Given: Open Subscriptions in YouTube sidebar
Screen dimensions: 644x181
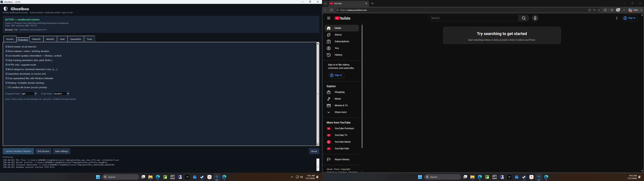Looking at the screenshot, I should tap(341, 42).
